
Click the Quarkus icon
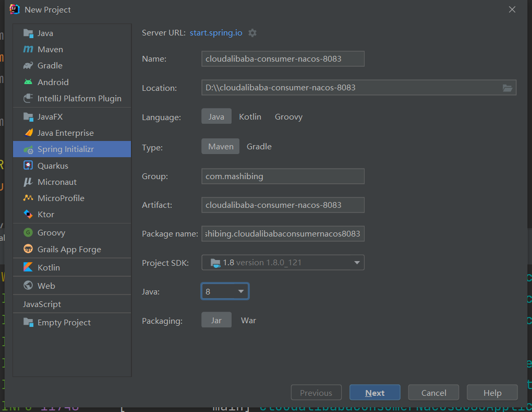click(x=28, y=166)
